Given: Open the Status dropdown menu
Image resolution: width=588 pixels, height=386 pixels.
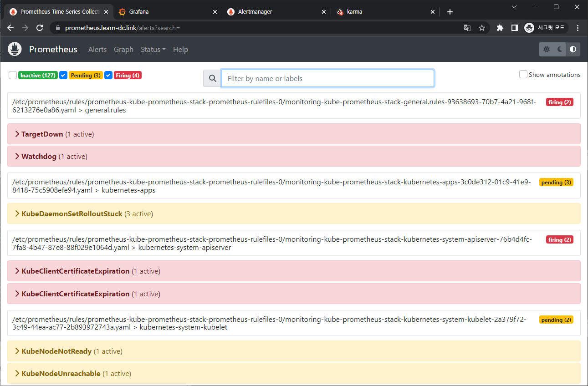Looking at the screenshot, I should (153, 49).
